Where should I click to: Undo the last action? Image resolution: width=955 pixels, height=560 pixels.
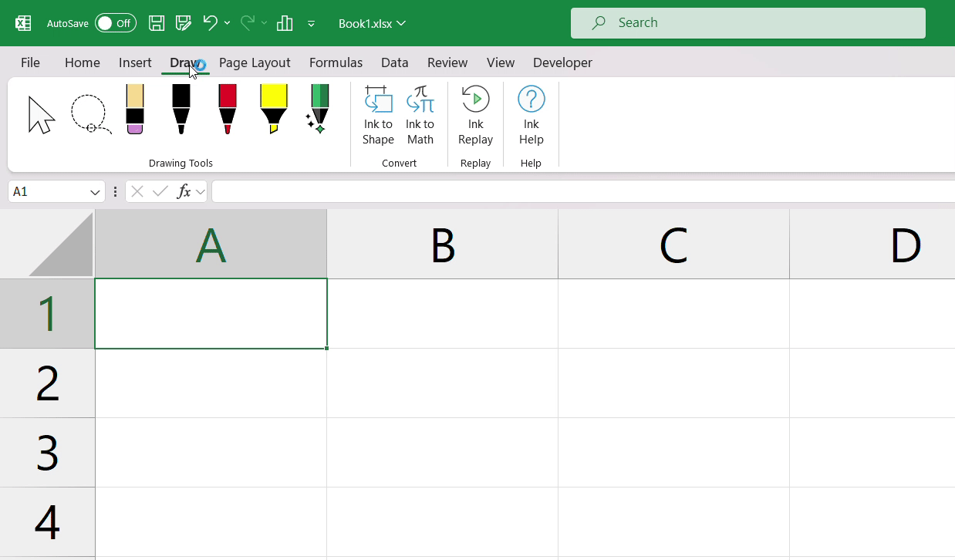click(210, 23)
